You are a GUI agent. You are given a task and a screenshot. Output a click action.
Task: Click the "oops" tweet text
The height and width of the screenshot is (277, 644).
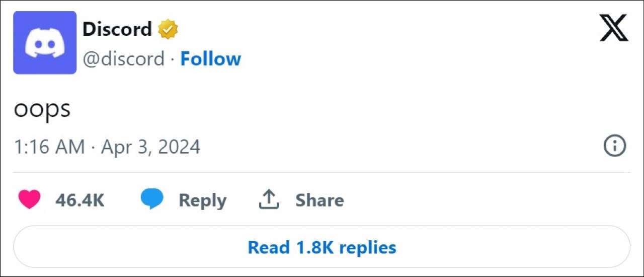tap(42, 110)
